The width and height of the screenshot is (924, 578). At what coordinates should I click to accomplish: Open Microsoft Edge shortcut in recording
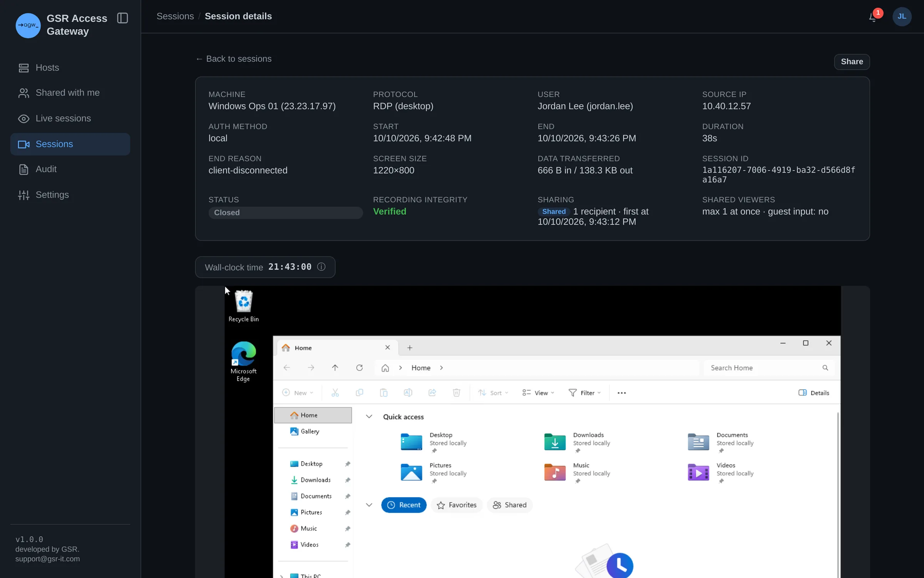pos(243,361)
